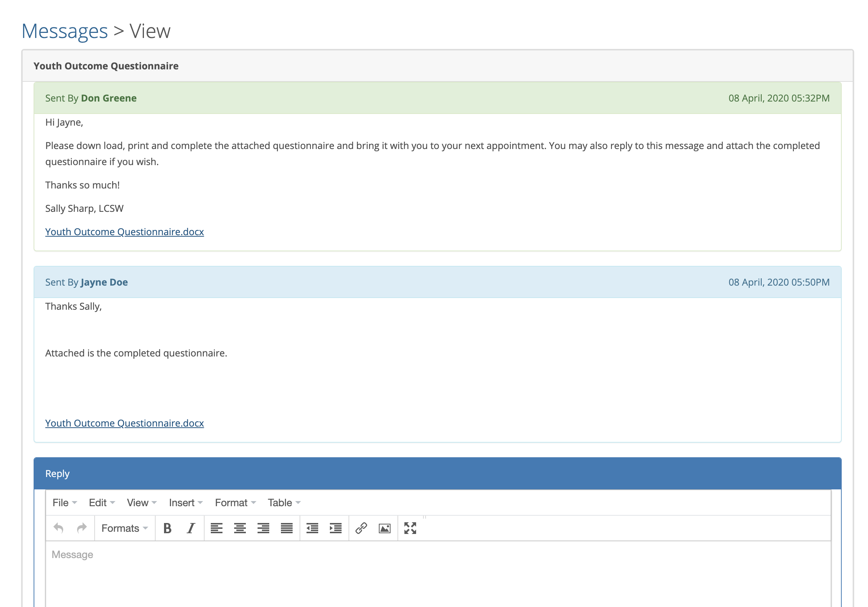This screenshot has width=868, height=607.
Task: Click the Decrease Indent icon
Action: tap(313, 528)
